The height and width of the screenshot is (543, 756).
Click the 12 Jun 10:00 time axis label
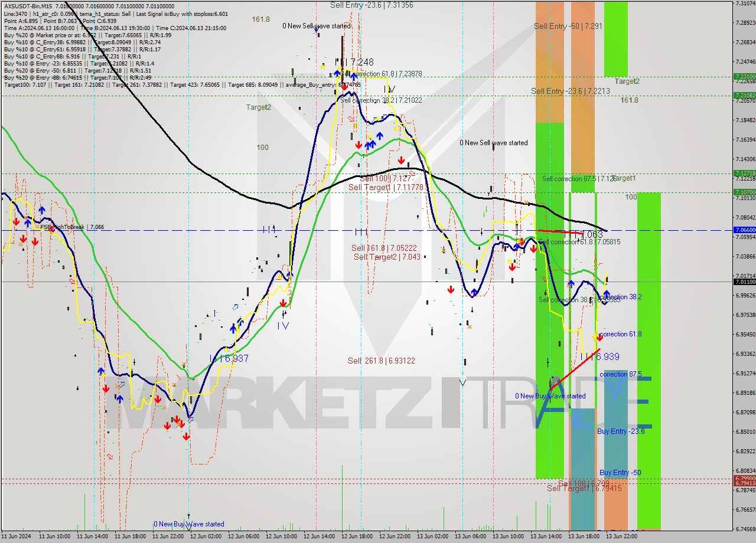(281, 537)
